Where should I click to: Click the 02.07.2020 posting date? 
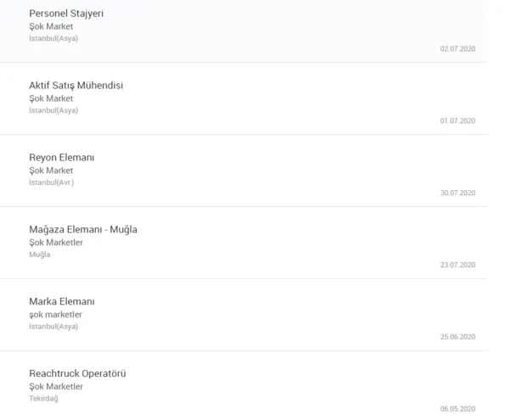tap(458, 49)
